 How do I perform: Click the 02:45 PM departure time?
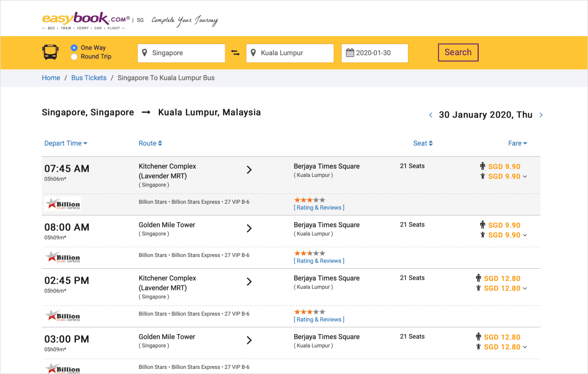(67, 280)
